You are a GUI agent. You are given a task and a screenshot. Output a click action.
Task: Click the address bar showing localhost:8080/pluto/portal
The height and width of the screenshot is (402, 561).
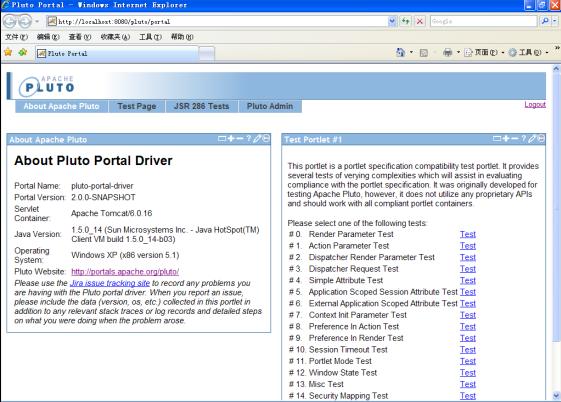217,21
